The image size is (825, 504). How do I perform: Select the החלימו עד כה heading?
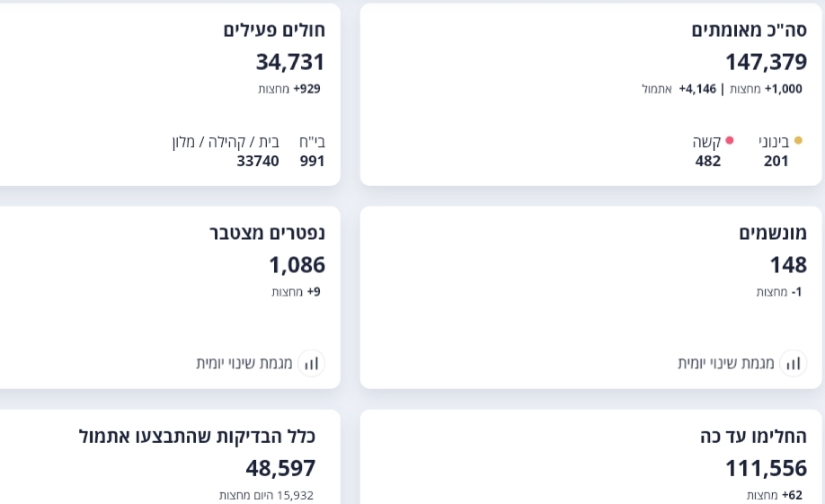point(753,437)
